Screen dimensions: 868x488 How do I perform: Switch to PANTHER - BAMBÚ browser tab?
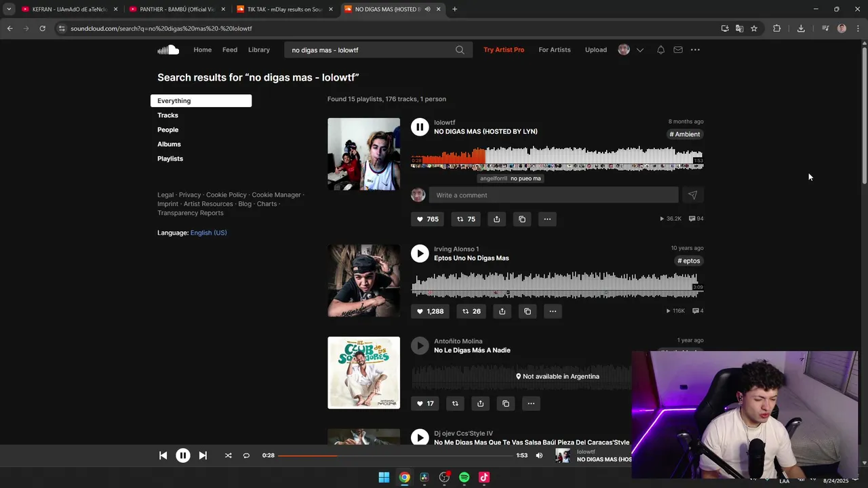(176, 9)
